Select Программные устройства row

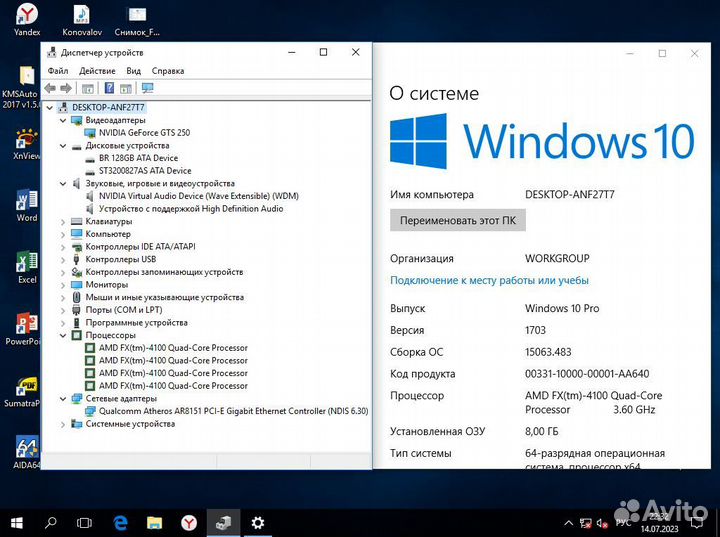(136, 323)
